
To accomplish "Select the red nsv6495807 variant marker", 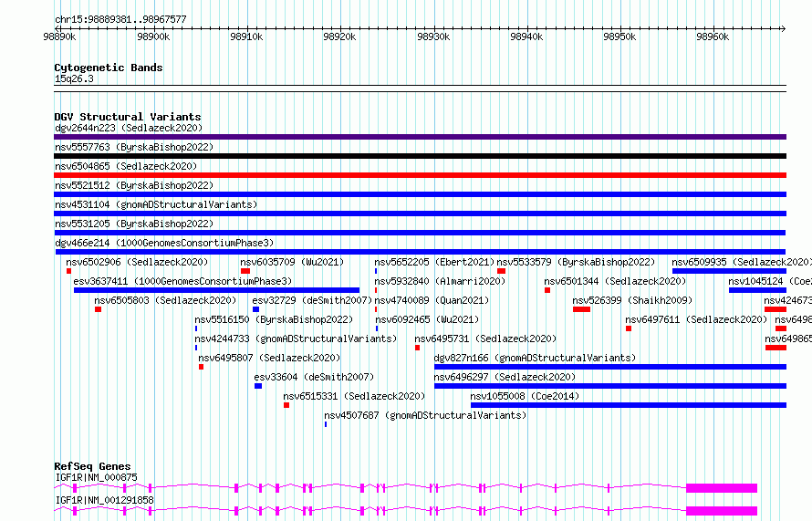I will point(201,367).
